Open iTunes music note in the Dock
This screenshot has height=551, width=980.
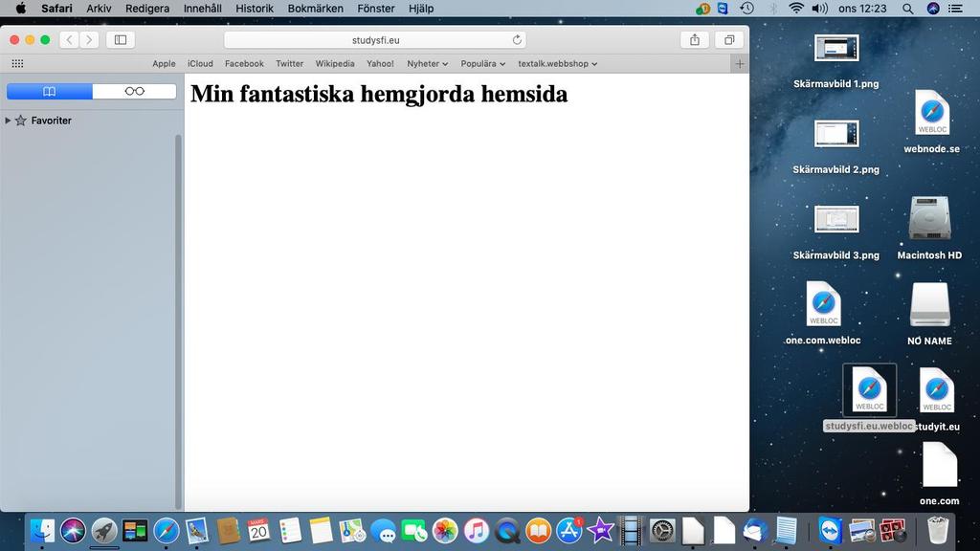[477, 531]
